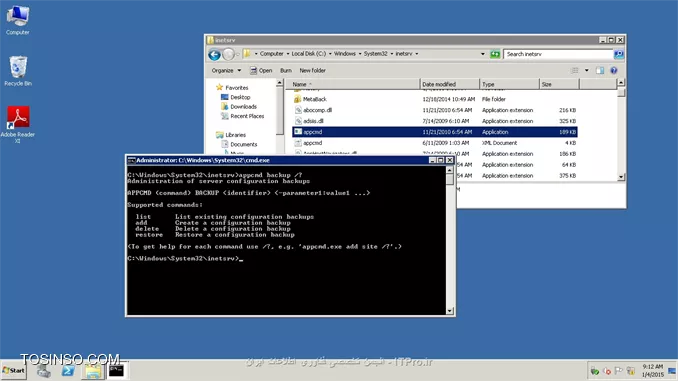
Task: Click the search magnifier icon in Explorer
Action: (619, 54)
